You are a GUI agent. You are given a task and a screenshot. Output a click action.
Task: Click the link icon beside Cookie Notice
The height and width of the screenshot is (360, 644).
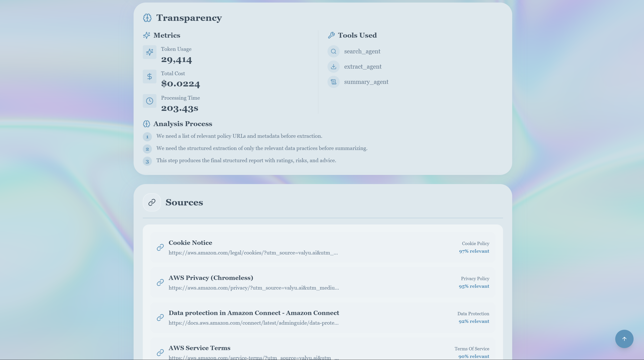coord(160,247)
